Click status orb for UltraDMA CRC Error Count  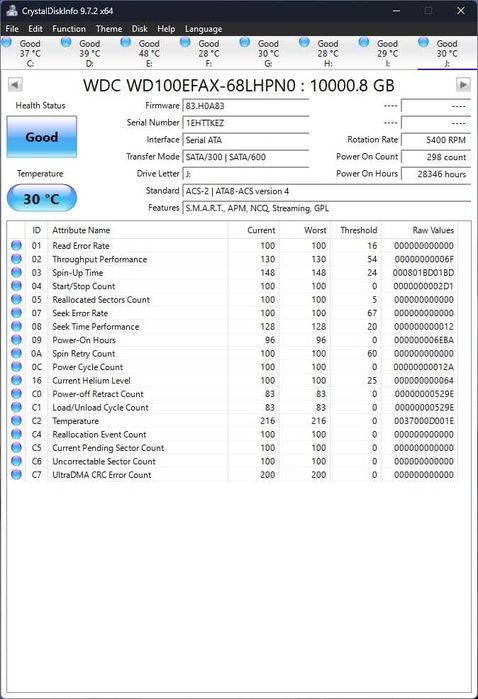click(x=16, y=474)
